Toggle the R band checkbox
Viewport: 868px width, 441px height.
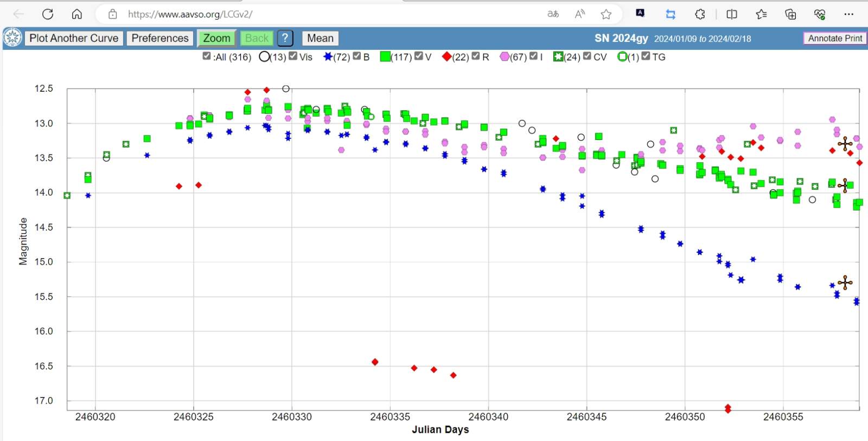point(476,56)
